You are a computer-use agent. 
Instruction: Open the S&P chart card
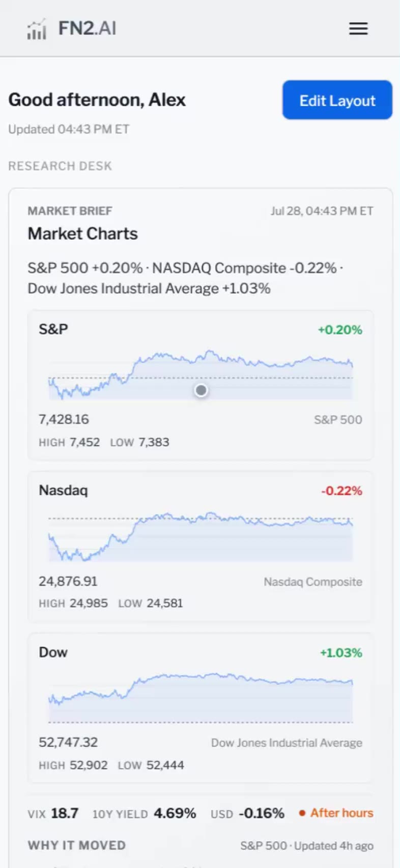(x=201, y=385)
